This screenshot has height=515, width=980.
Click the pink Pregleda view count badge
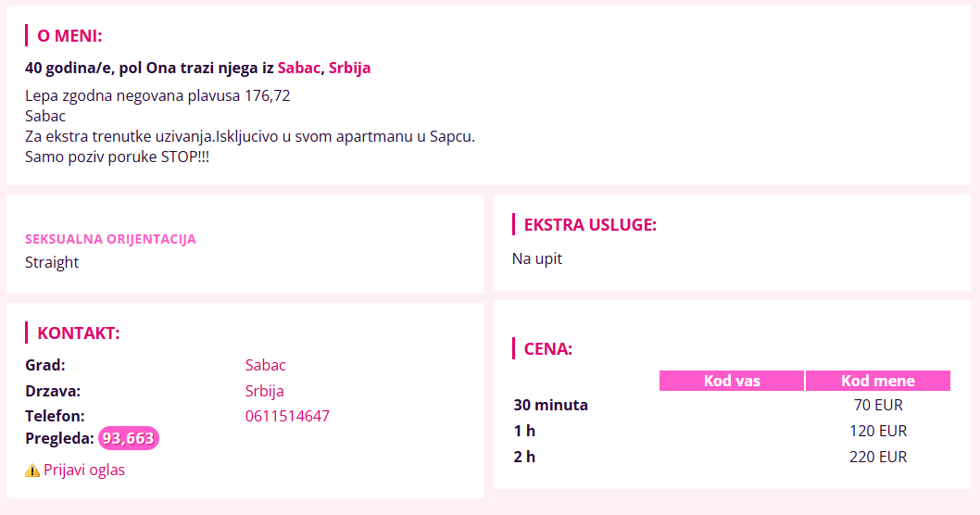tap(128, 438)
